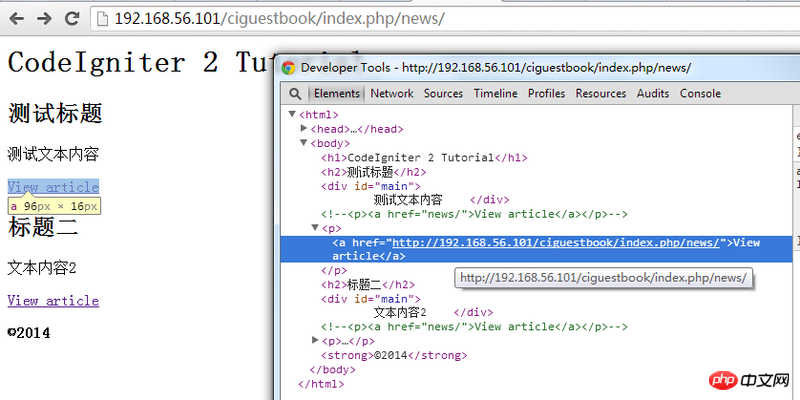Reload the page with refresh icon
This screenshot has height=400, width=800.
coord(72,19)
